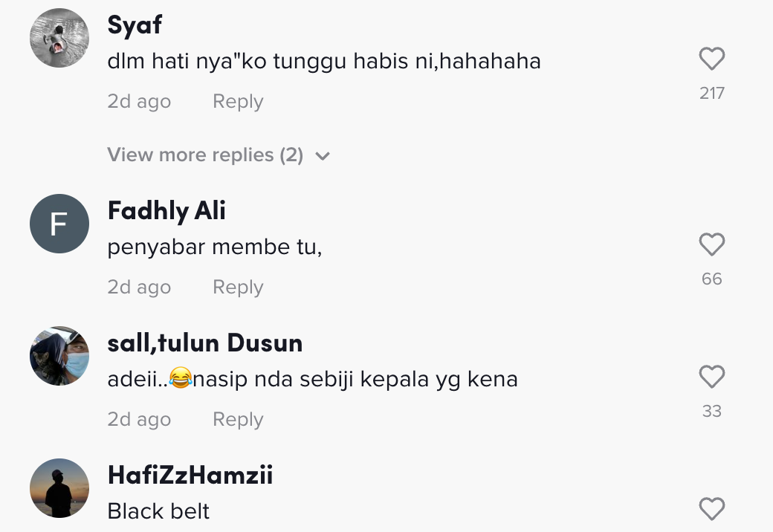773x532 pixels.
Task: Open sall,tulun Dusun username link
Action: [x=205, y=343]
